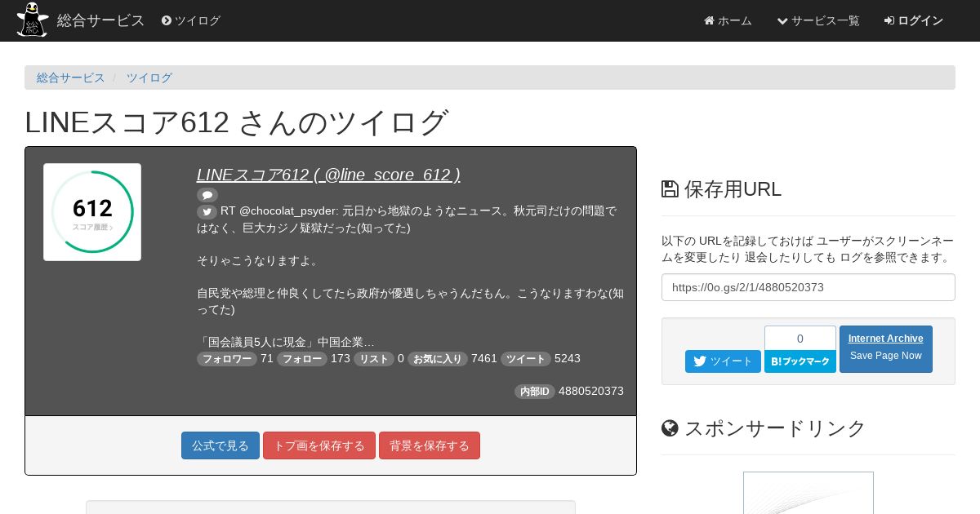This screenshot has width=980, height=514.
Task: Click the ツイート count badge
Action: 526,359
